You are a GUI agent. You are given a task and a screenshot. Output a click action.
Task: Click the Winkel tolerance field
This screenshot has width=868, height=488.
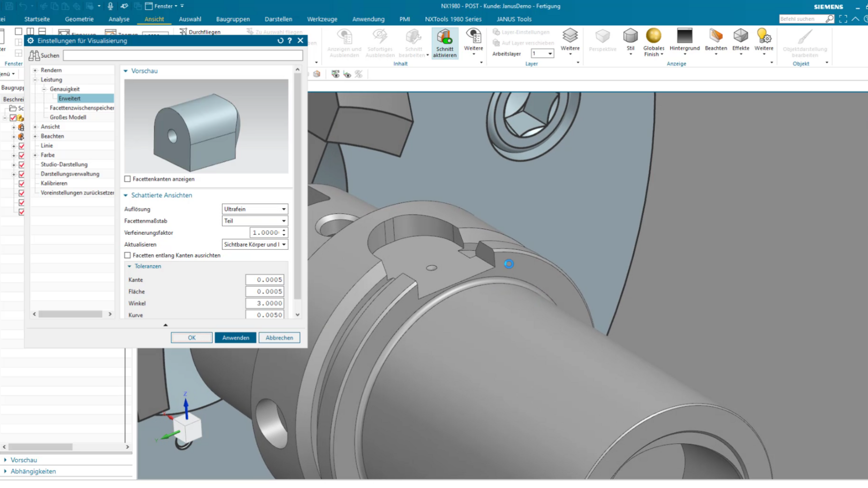(x=265, y=303)
